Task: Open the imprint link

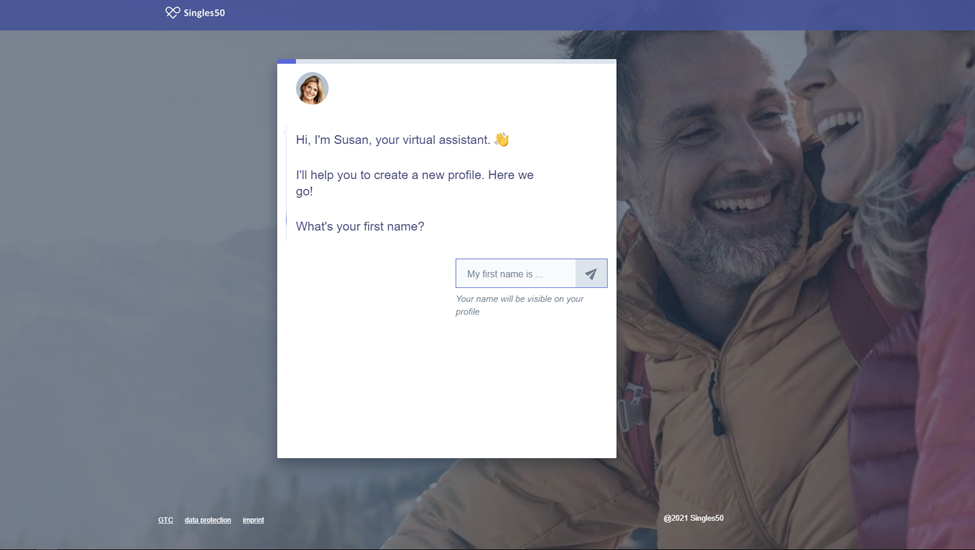Action: point(253,520)
